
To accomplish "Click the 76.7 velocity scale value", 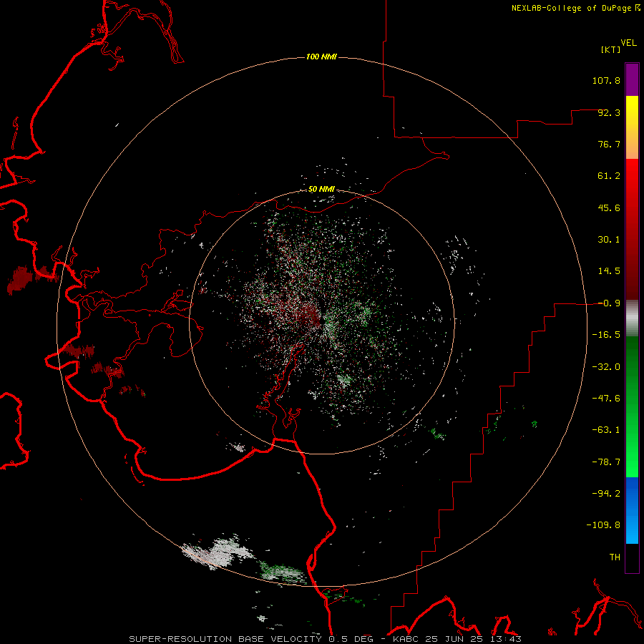I will (x=609, y=144).
